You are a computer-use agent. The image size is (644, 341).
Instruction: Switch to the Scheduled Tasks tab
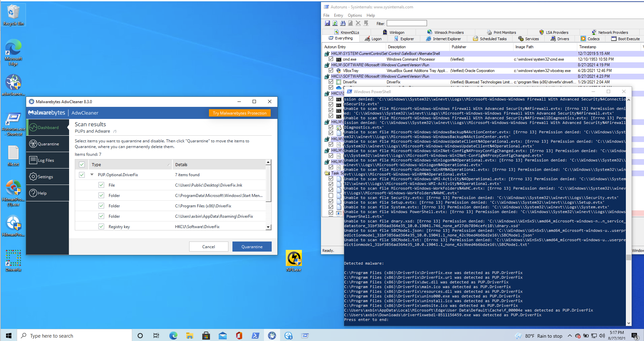tap(490, 39)
